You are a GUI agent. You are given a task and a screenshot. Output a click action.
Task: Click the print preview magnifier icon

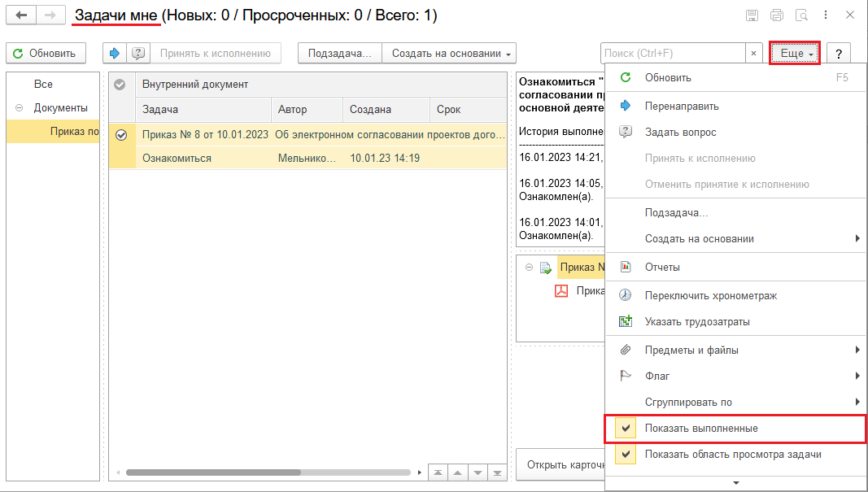[x=801, y=15]
